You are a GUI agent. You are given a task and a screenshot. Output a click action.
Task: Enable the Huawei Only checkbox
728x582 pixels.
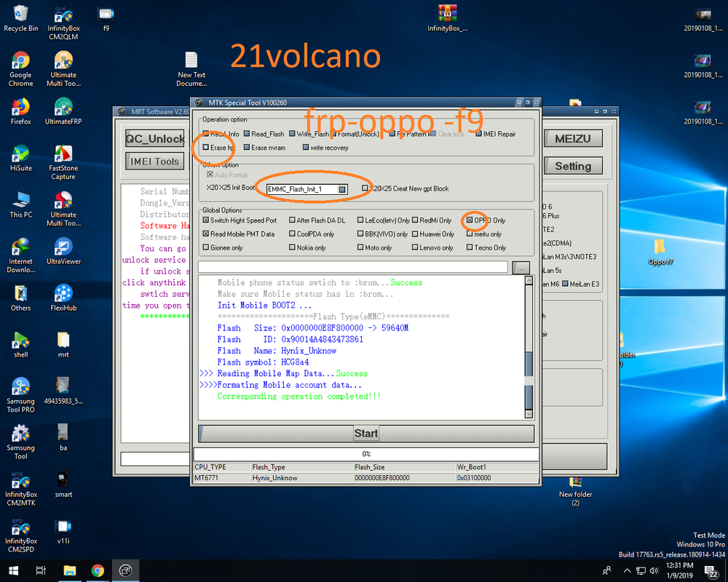[x=415, y=234]
